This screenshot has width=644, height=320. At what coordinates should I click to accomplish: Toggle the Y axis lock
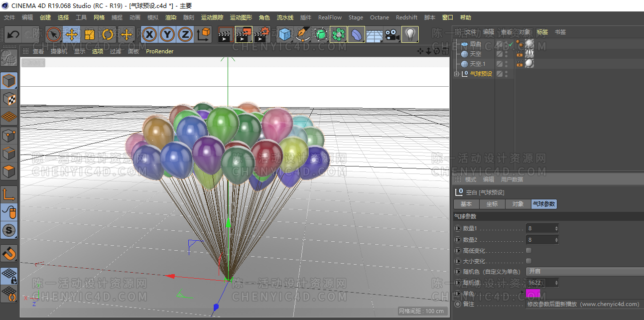point(167,34)
